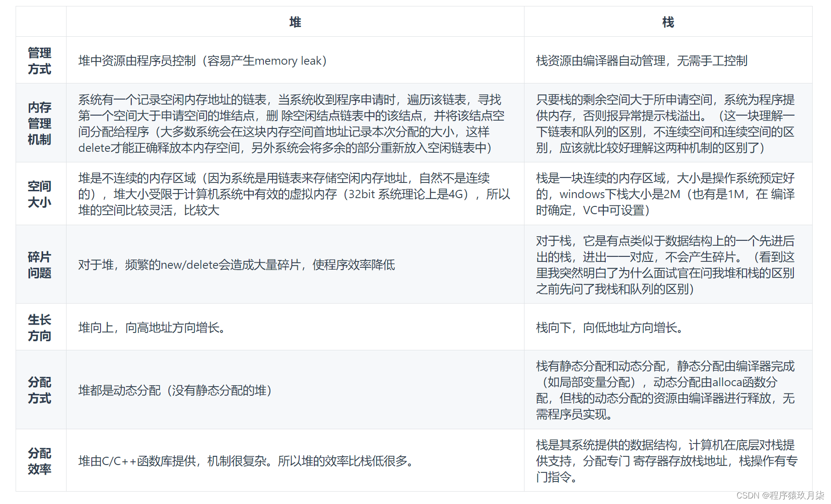Select the 分配方式 row label
The height and width of the screenshot is (504, 831).
point(40,390)
